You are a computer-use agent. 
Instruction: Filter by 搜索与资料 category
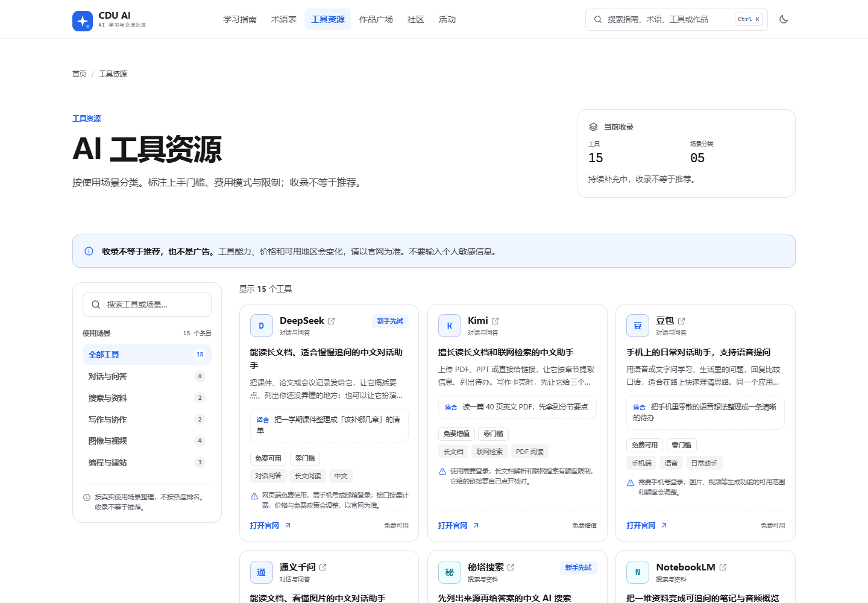pyautogui.click(x=147, y=398)
